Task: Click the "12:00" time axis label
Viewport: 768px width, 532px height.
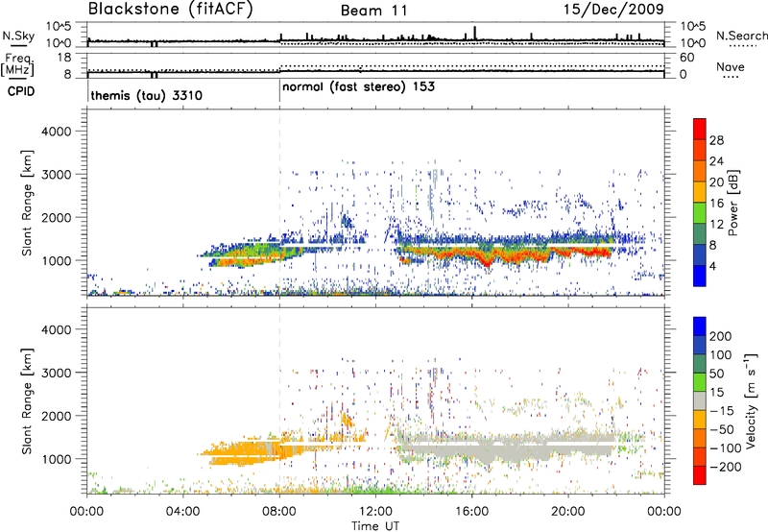Action: pyautogui.click(x=375, y=512)
